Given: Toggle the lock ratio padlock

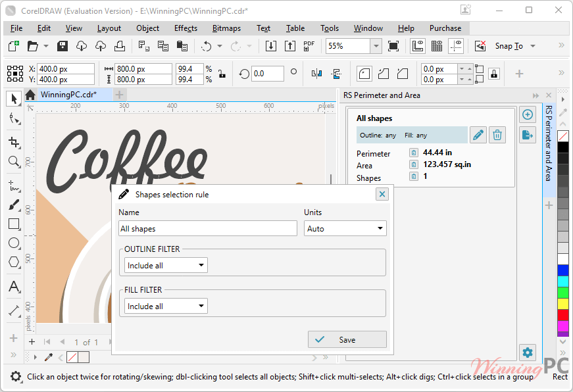Looking at the screenshot, I should 222,74.
